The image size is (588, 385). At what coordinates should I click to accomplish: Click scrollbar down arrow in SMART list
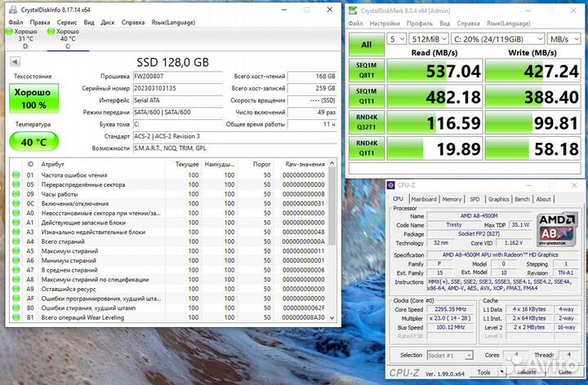pos(332,317)
